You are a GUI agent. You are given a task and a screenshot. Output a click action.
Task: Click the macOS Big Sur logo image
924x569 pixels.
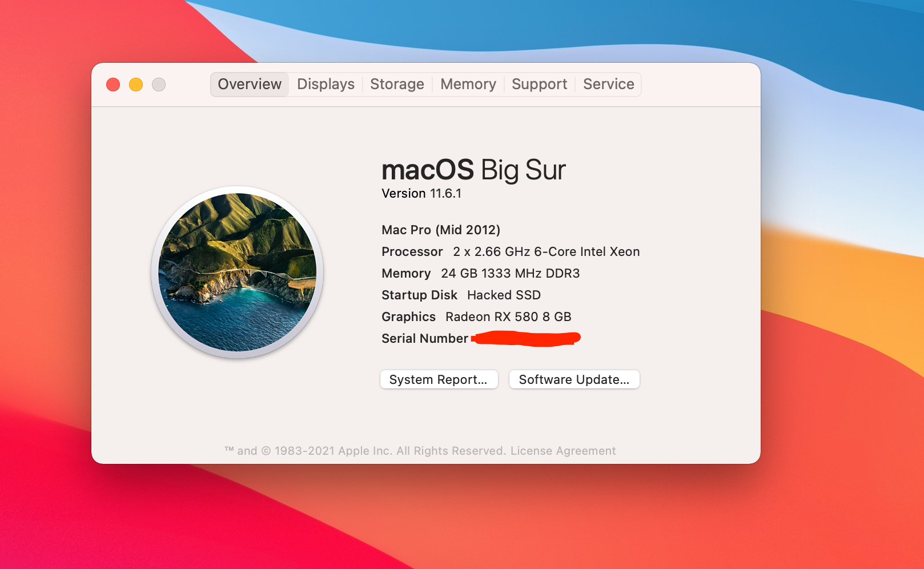coord(238,272)
